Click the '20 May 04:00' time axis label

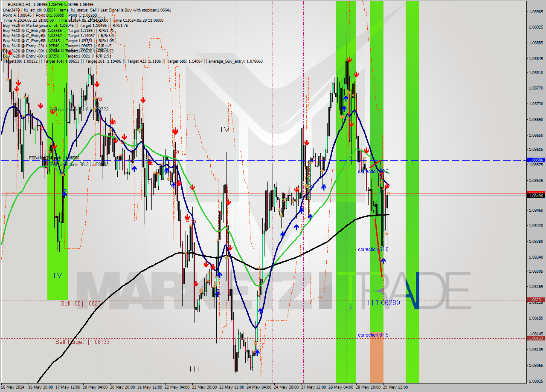pos(95,387)
